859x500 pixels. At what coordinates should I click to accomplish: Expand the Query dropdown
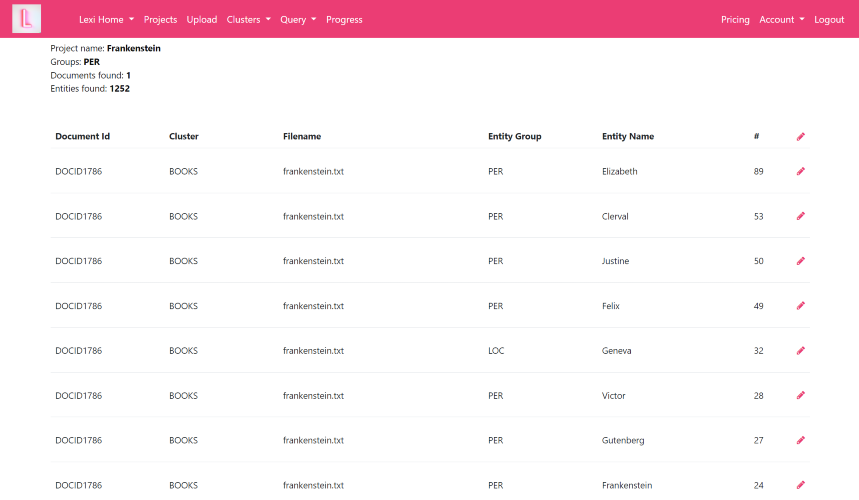298,20
